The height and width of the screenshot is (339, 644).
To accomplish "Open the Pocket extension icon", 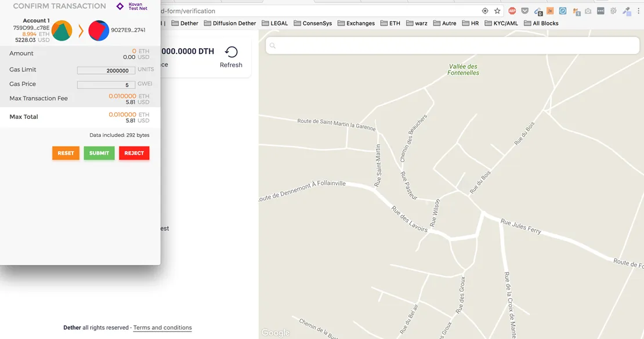I will pos(525,11).
